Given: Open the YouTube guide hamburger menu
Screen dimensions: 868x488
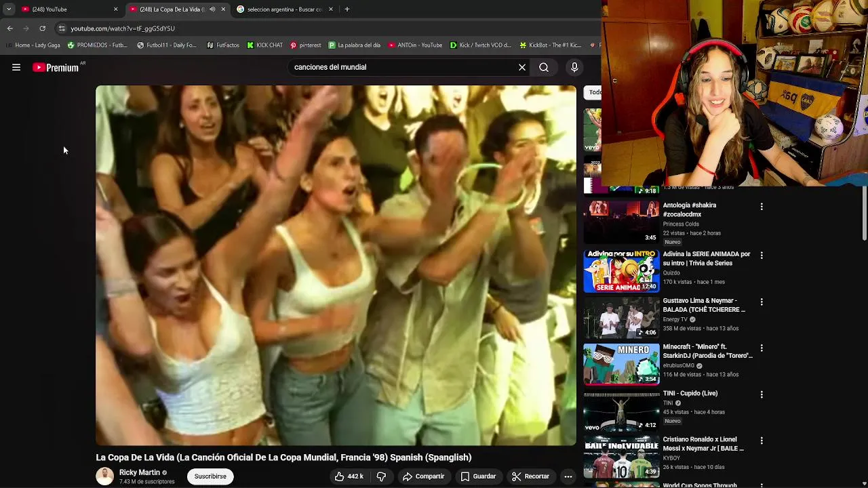Looking at the screenshot, I should [16, 67].
